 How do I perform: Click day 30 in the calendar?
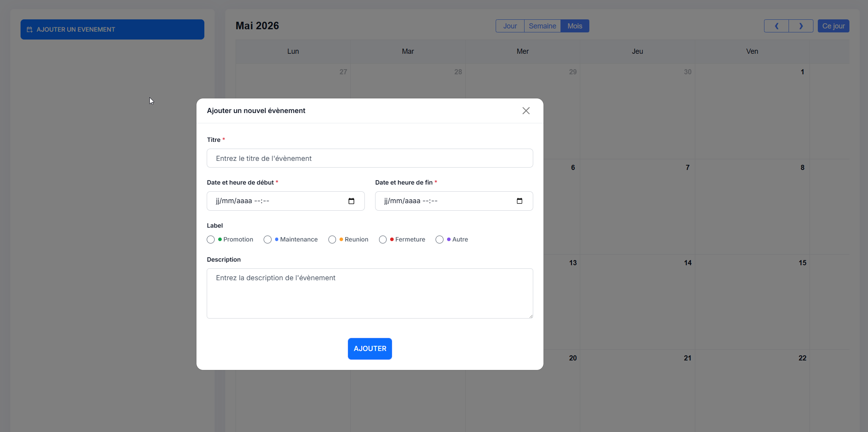(688, 72)
